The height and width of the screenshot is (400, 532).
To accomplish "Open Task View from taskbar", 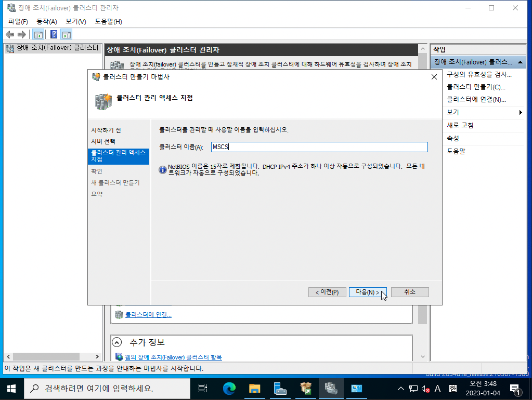I will click(x=202, y=389).
